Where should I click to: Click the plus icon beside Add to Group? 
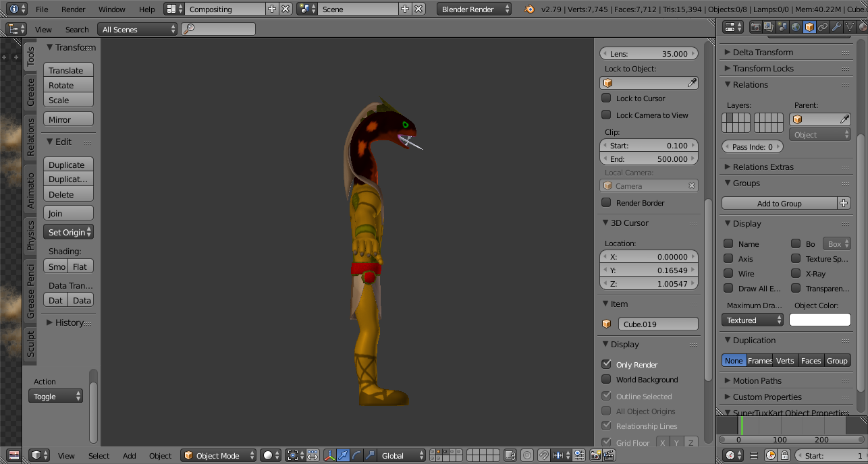[x=844, y=203]
